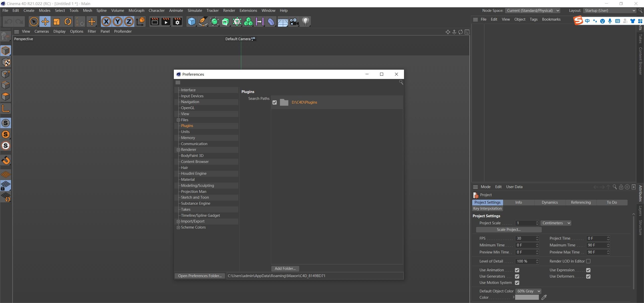Select the Live Selection tool
Image resolution: width=644 pixels, height=303 pixels.
click(34, 22)
